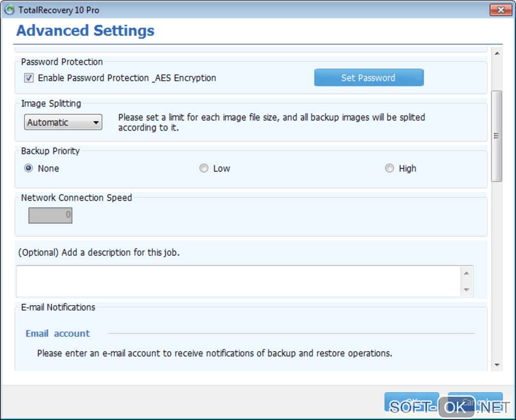Disable Password Protection AES Encryption checkbox

pyautogui.click(x=29, y=78)
